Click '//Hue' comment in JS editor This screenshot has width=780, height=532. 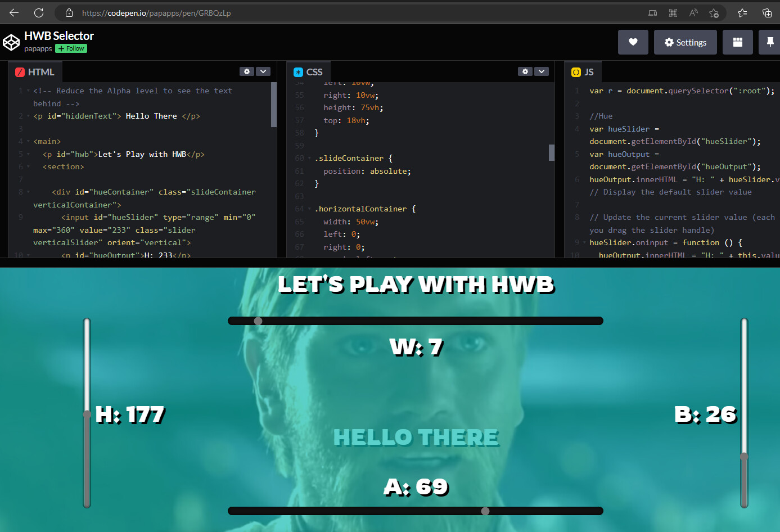point(601,116)
